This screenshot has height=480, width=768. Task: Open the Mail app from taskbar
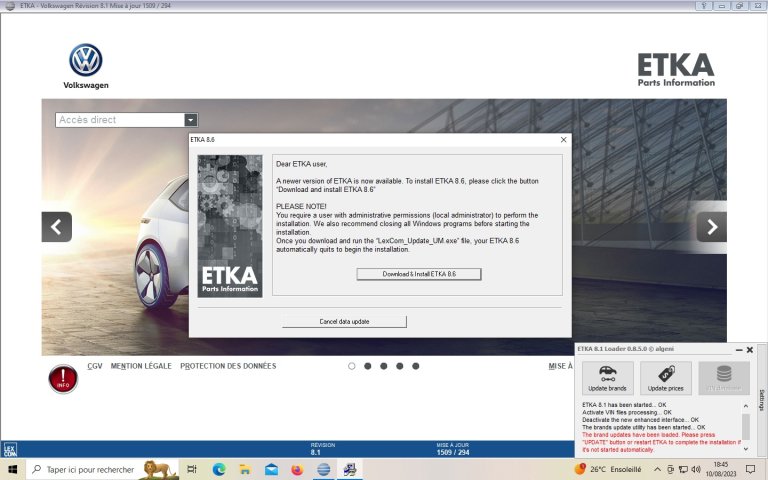271,469
